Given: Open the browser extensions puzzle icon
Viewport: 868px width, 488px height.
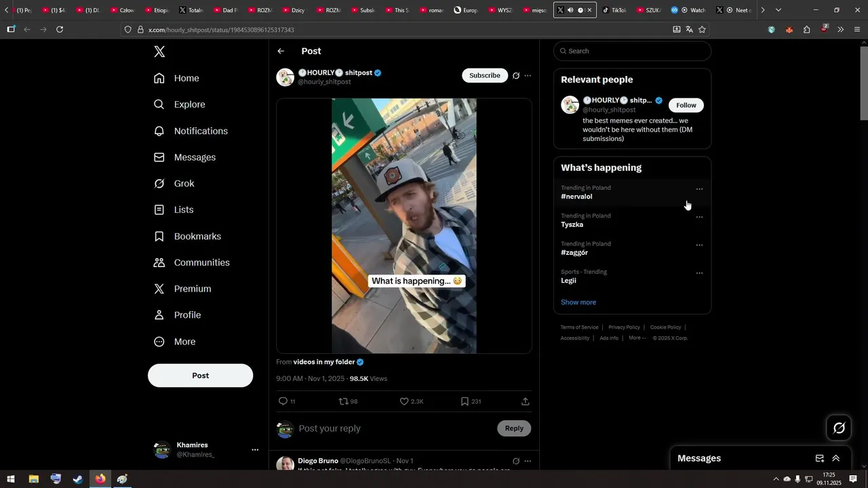Looking at the screenshot, I should [806, 29].
